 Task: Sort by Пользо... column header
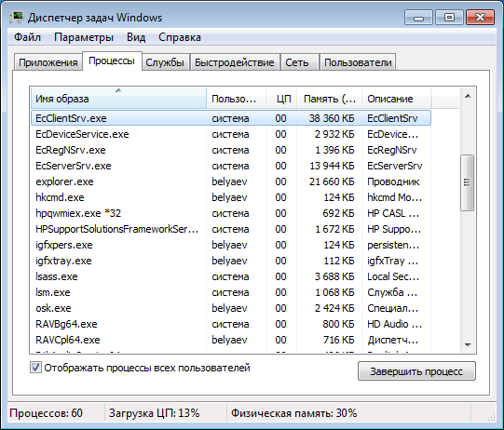[x=236, y=99]
